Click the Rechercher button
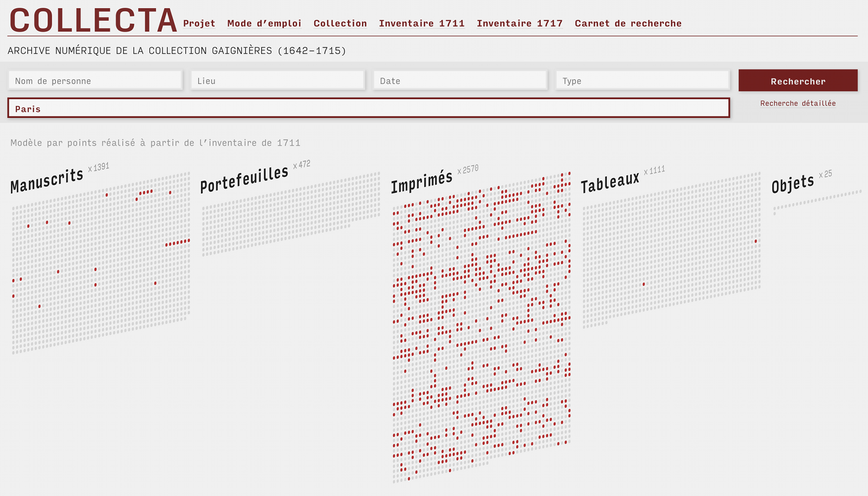The image size is (868, 496). pyautogui.click(x=798, y=81)
